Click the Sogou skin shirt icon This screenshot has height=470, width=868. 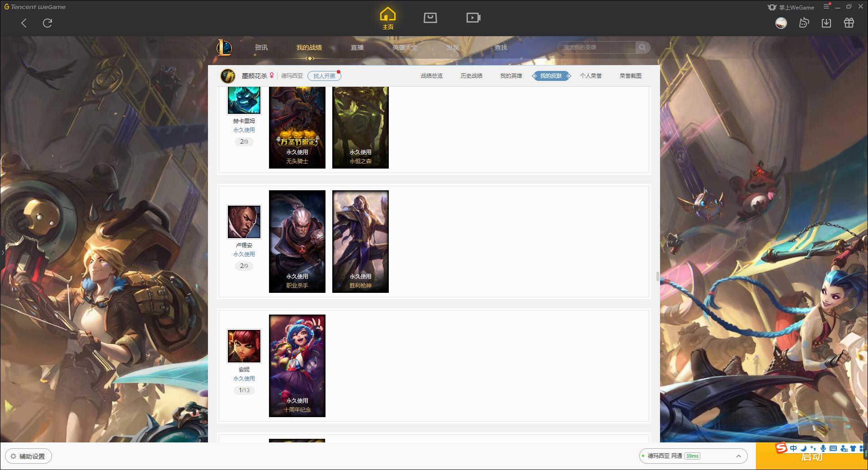click(853, 448)
